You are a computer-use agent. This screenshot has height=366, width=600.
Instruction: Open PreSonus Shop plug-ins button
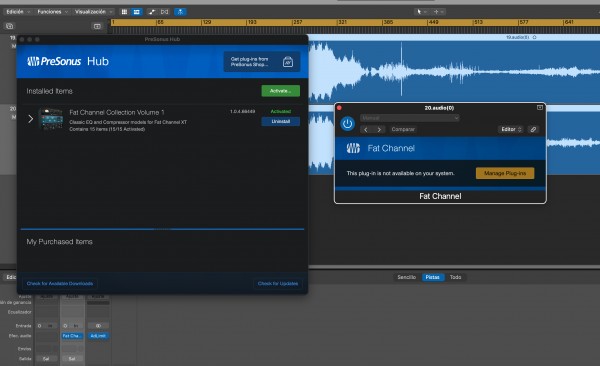[262, 62]
